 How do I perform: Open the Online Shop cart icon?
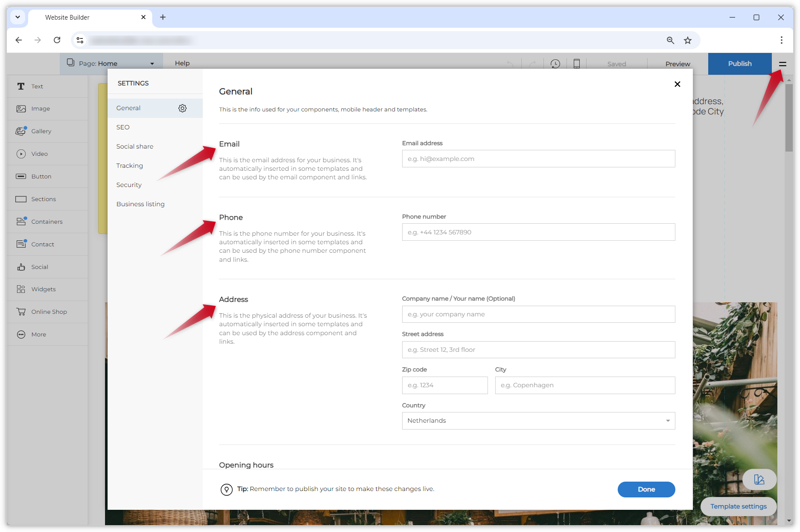21,312
